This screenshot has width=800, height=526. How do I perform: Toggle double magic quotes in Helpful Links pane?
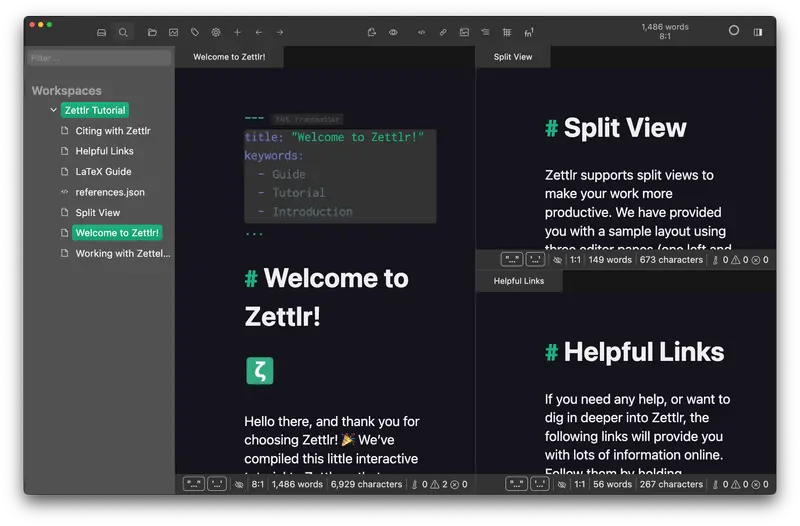pyautogui.click(x=516, y=484)
